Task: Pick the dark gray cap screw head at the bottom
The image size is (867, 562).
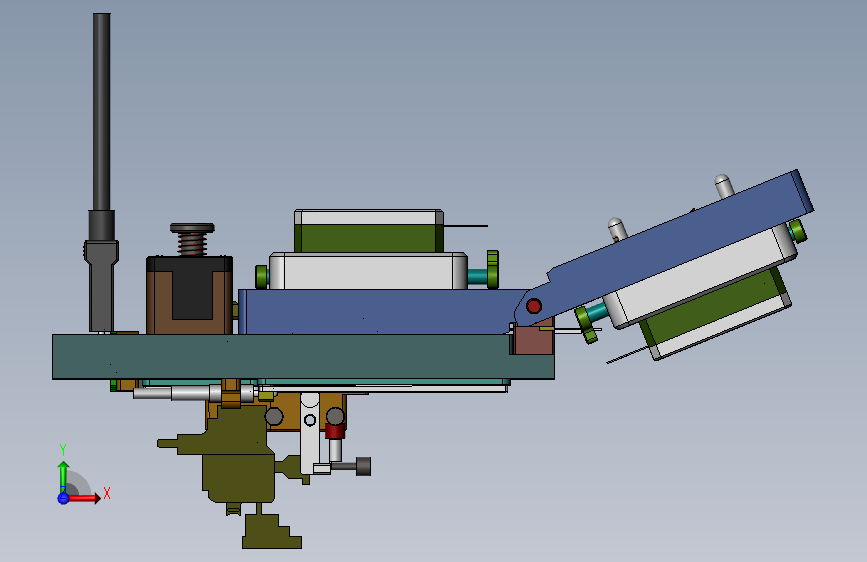Action: [363, 466]
